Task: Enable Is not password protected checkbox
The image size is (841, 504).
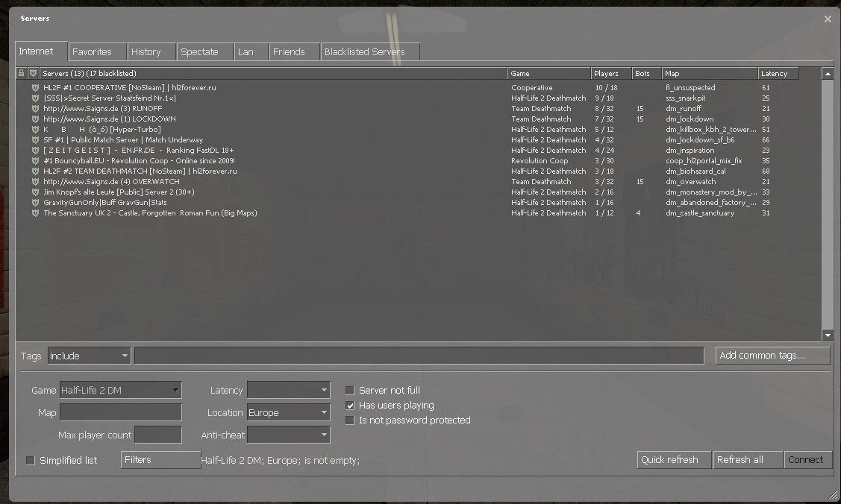Action: (350, 420)
